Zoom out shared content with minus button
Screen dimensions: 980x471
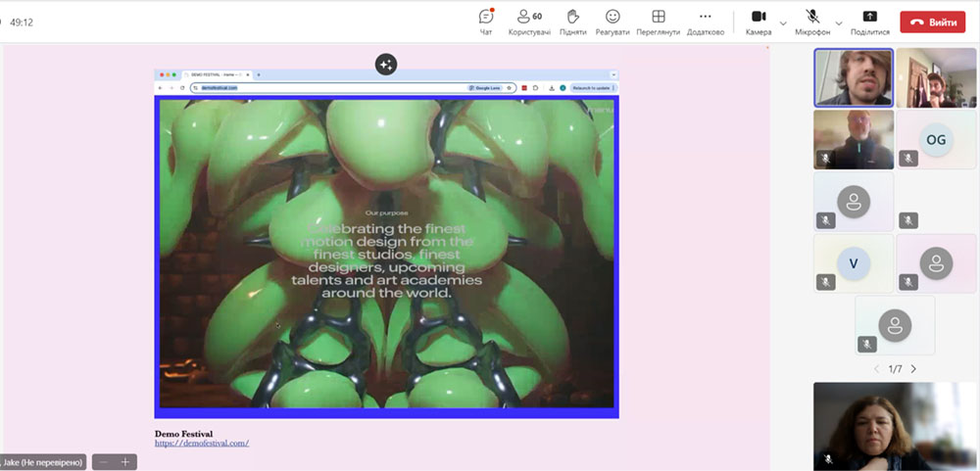[x=105, y=461]
